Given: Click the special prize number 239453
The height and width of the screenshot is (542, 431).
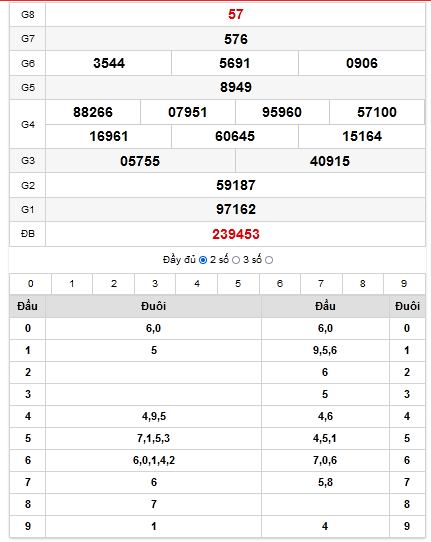Looking at the screenshot, I should click(236, 234).
